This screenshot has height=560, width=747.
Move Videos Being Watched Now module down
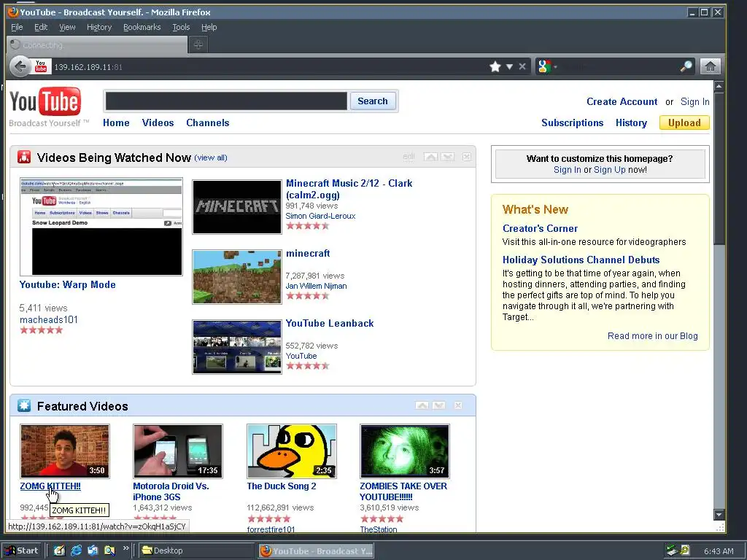[x=448, y=157]
